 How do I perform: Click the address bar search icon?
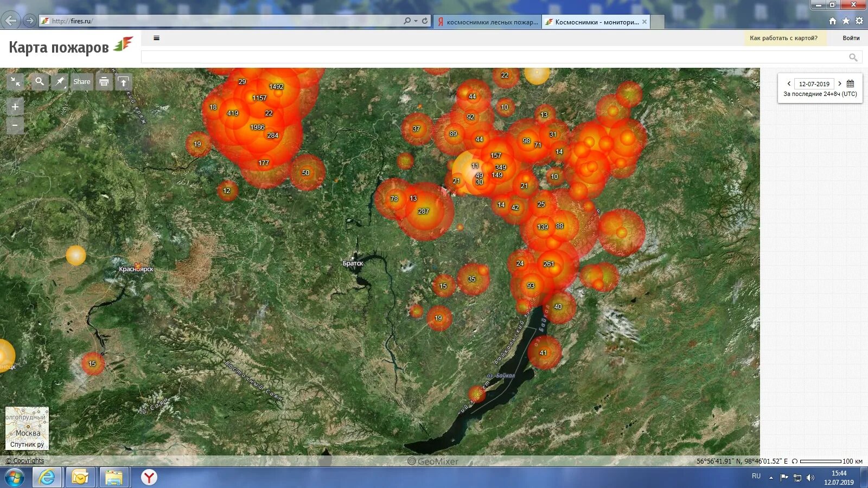[407, 21]
